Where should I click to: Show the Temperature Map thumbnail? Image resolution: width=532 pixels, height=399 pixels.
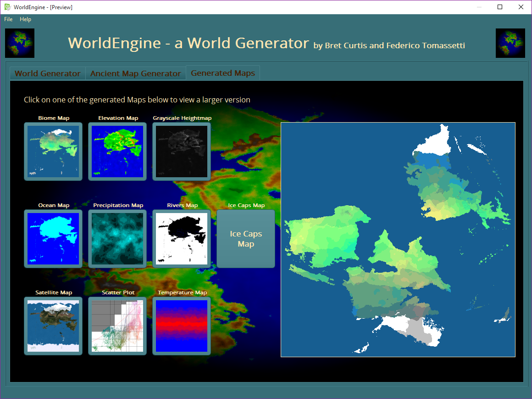coord(182,326)
